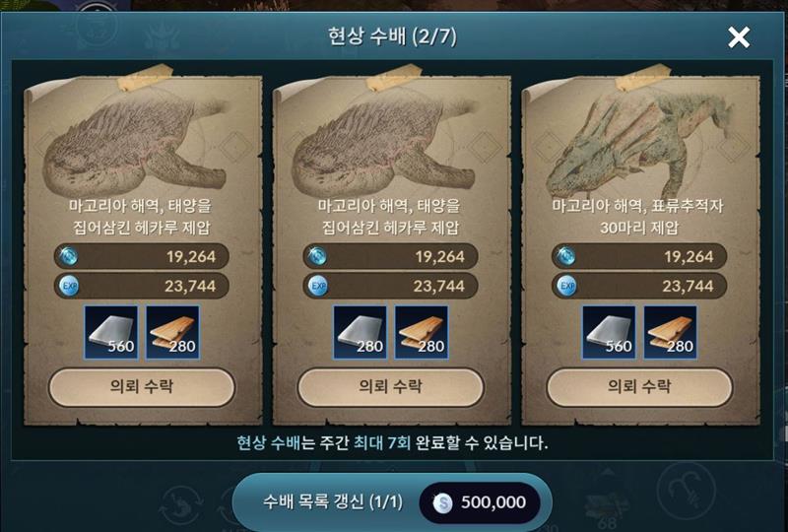Click the 500,000 silver cost field
Image resolution: width=788 pixels, height=532 pixels.
coord(480,502)
